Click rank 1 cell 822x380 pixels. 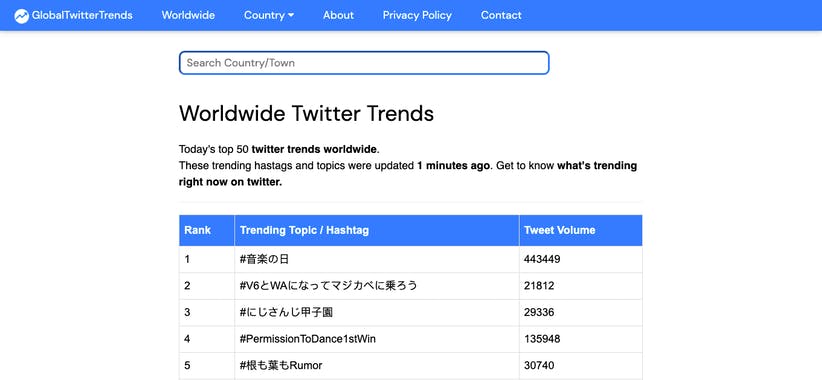tap(207, 259)
